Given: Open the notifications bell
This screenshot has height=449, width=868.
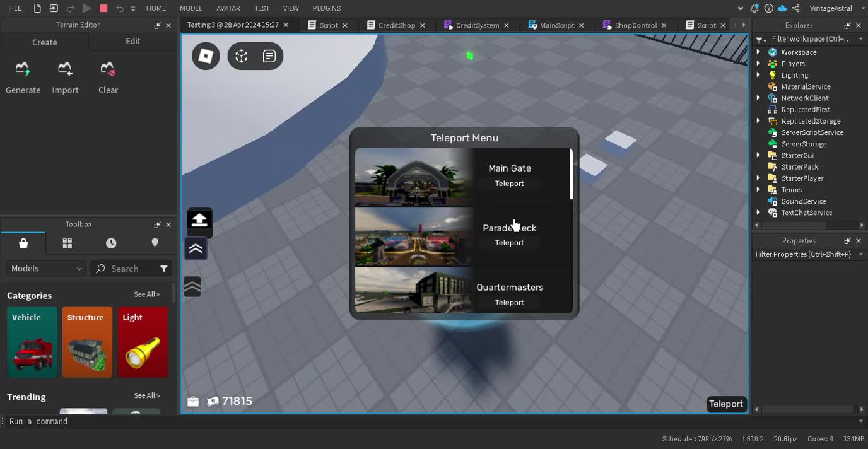Looking at the screenshot, I should tap(754, 8).
